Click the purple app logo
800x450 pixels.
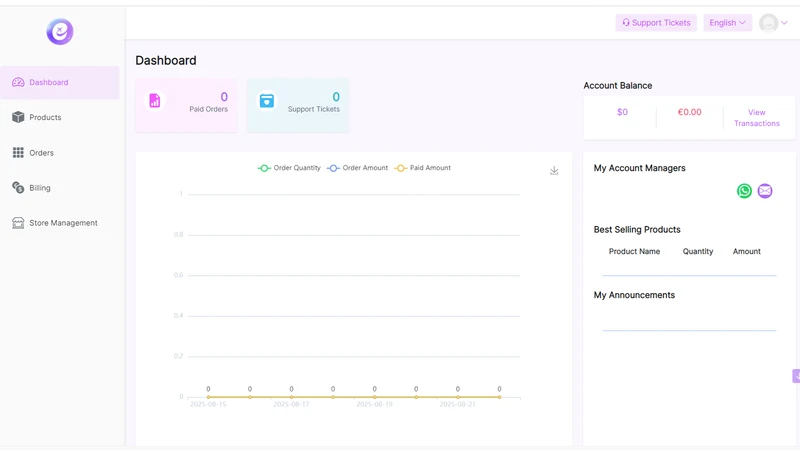pos(60,32)
